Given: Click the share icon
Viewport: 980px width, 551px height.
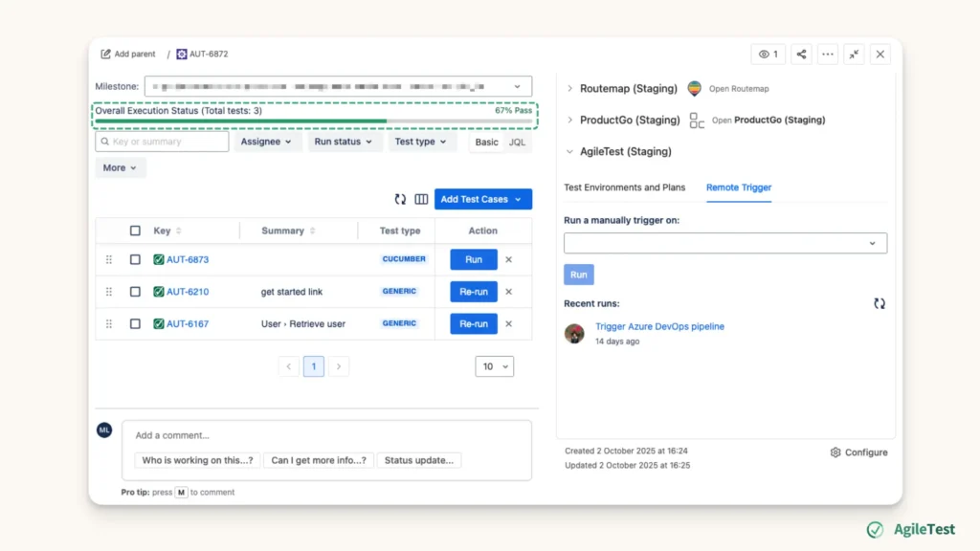Looking at the screenshot, I should coord(801,55).
